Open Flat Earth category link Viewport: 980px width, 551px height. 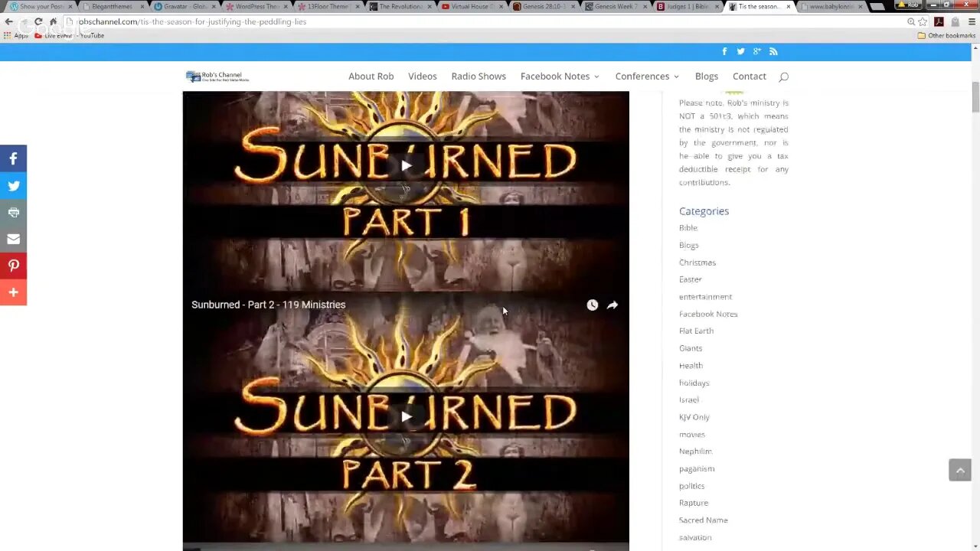tap(696, 331)
